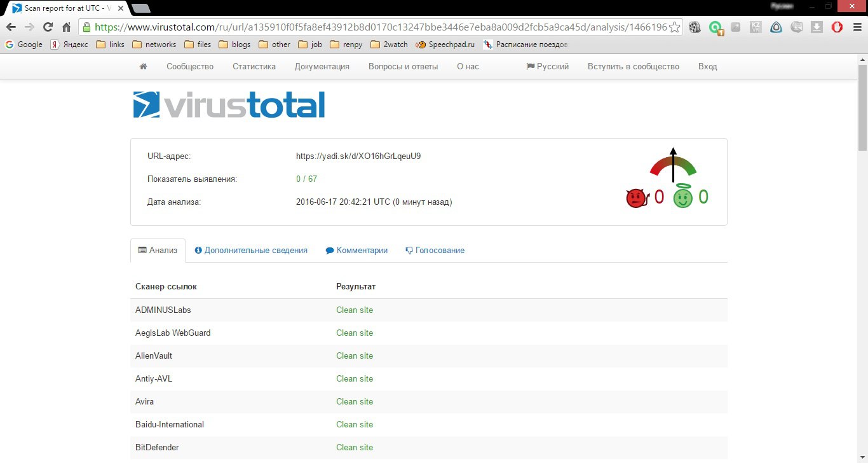Open the blue rounded triangle extension

click(776, 27)
